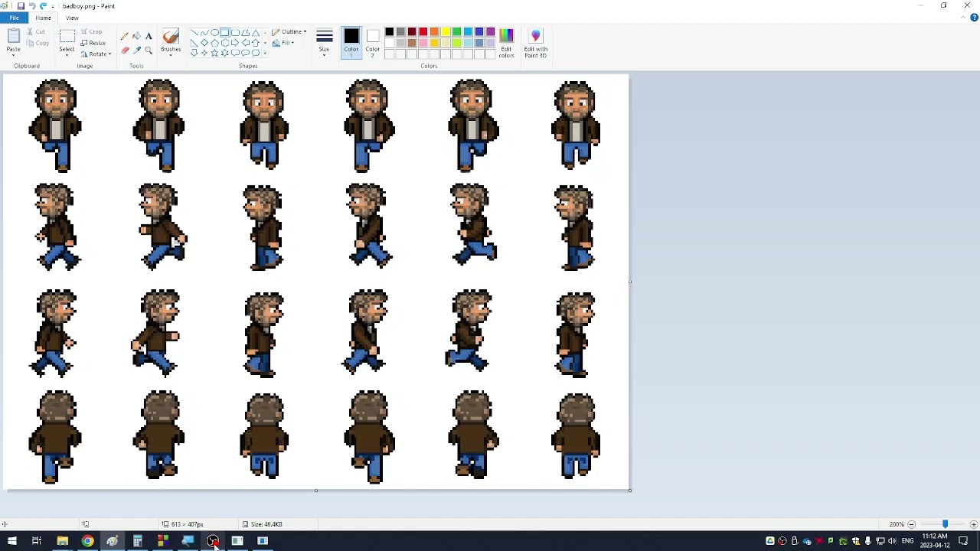The image size is (980, 551).
Task: Expand the Select dropdown arrow
Action: coord(67,54)
